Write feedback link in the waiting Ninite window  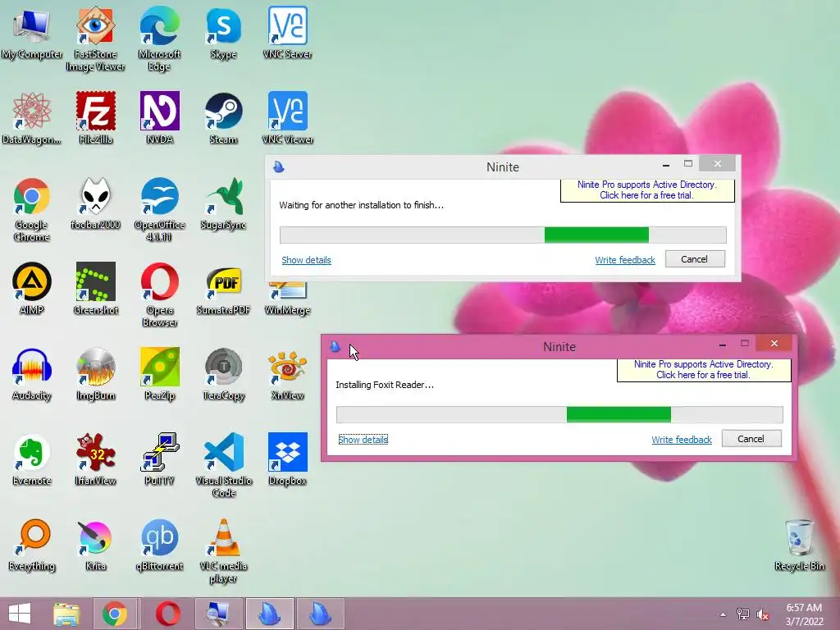[x=624, y=260]
